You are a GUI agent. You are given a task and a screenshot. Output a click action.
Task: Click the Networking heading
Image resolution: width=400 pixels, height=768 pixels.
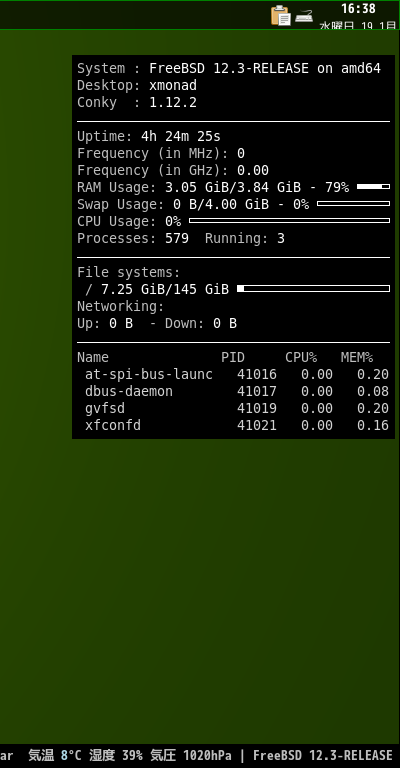point(120,307)
